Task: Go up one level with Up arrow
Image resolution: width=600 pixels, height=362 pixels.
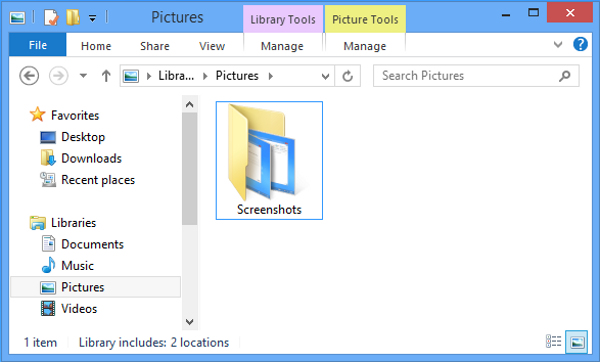Action: coord(106,76)
